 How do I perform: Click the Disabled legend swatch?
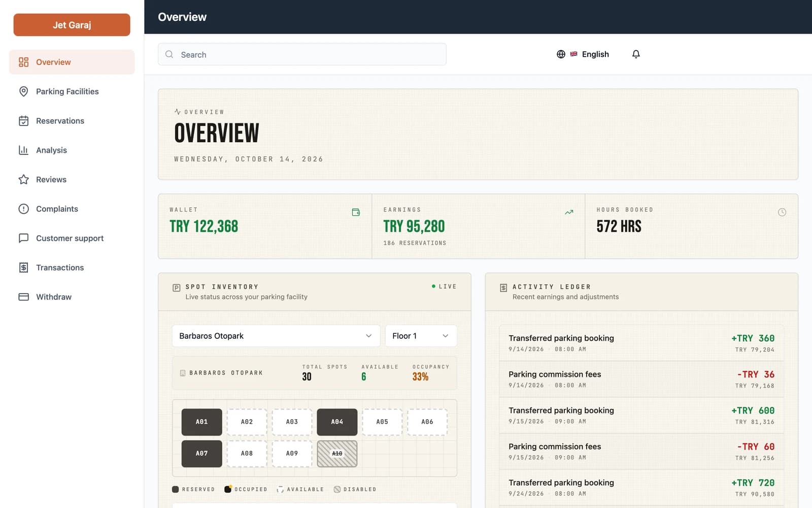337,489
